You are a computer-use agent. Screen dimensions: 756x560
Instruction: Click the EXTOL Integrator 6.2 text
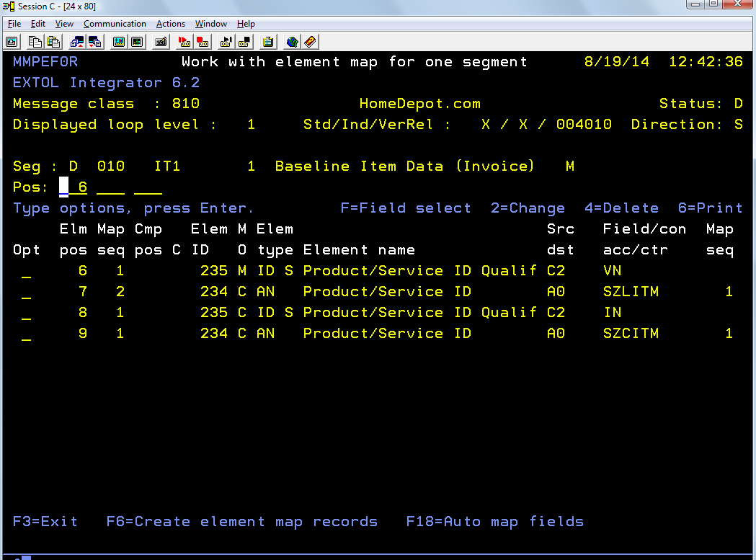(x=106, y=82)
